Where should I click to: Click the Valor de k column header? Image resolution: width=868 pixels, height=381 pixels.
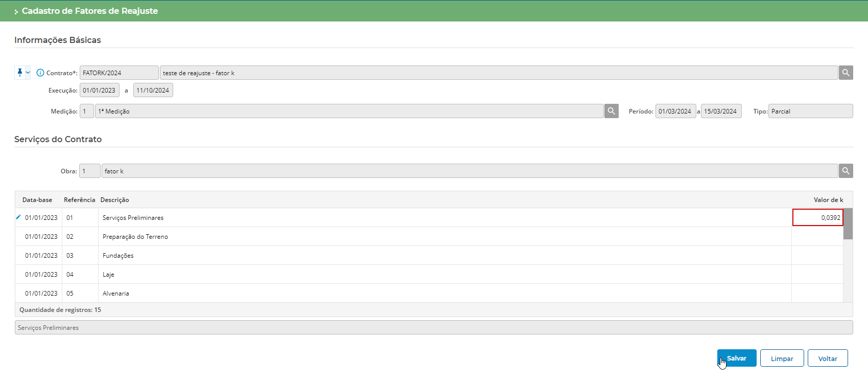(828, 200)
